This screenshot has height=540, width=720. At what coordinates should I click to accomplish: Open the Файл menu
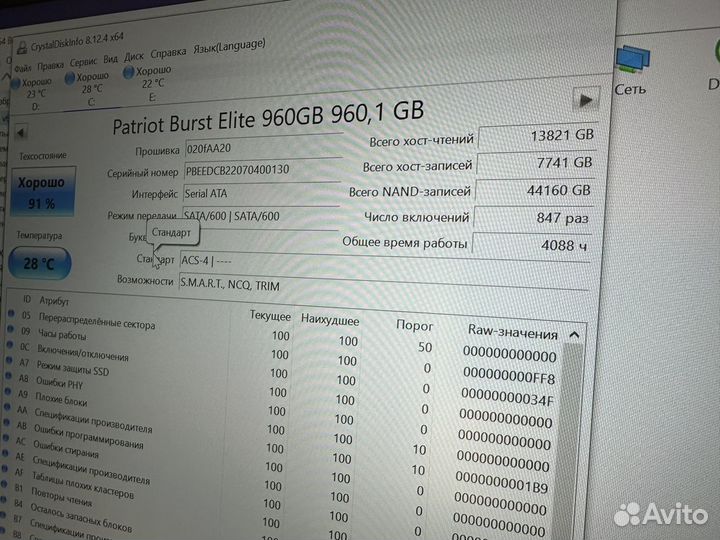pos(23,69)
